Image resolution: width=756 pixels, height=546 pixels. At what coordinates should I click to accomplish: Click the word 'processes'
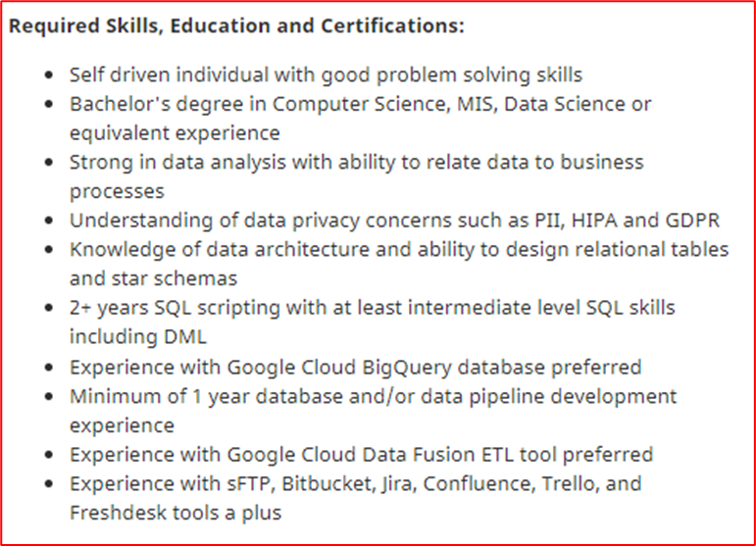pyautogui.click(x=117, y=192)
